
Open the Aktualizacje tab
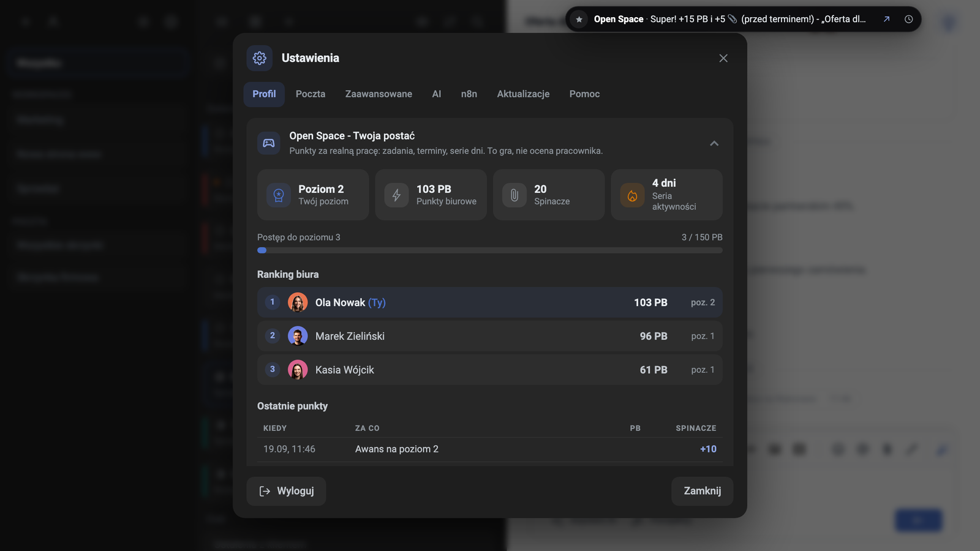[523, 94]
